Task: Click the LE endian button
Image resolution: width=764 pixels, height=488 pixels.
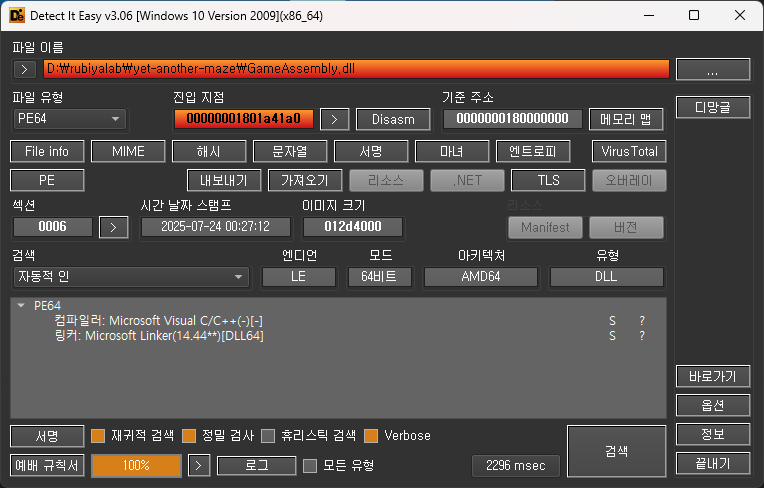Action: click(299, 277)
